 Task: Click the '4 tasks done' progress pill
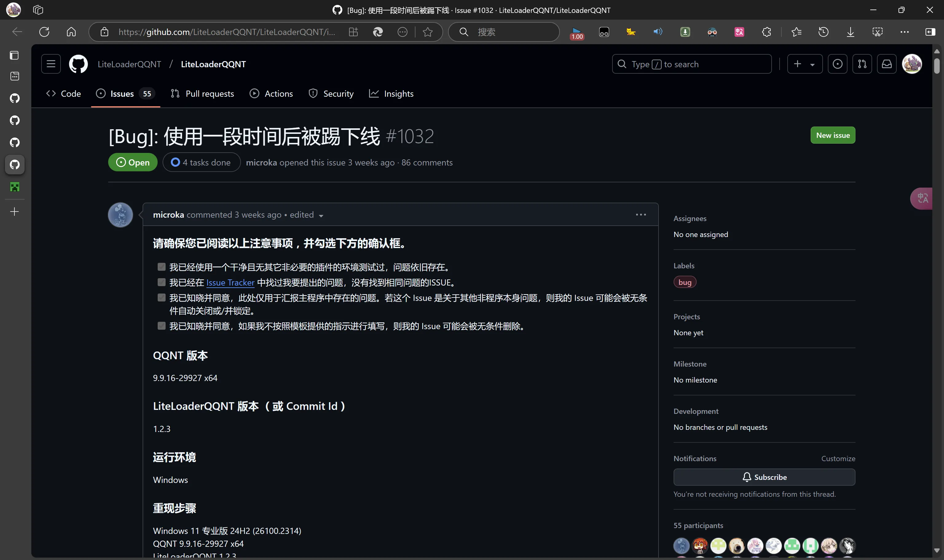coord(202,163)
